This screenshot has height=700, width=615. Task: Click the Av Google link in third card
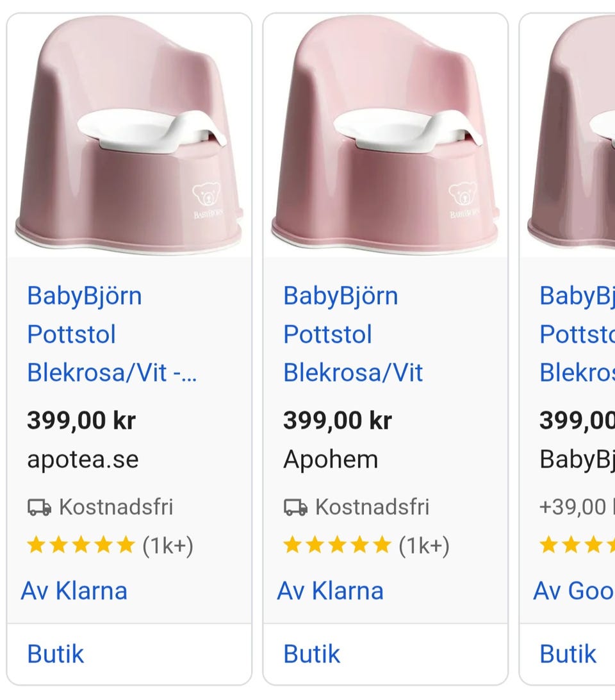(574, 590)
